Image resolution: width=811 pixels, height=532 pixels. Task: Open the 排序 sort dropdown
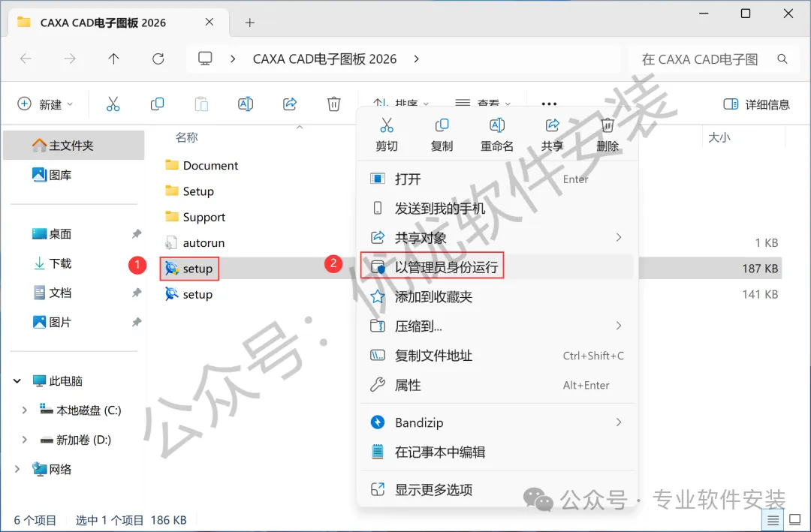click(x=401, y=104)
